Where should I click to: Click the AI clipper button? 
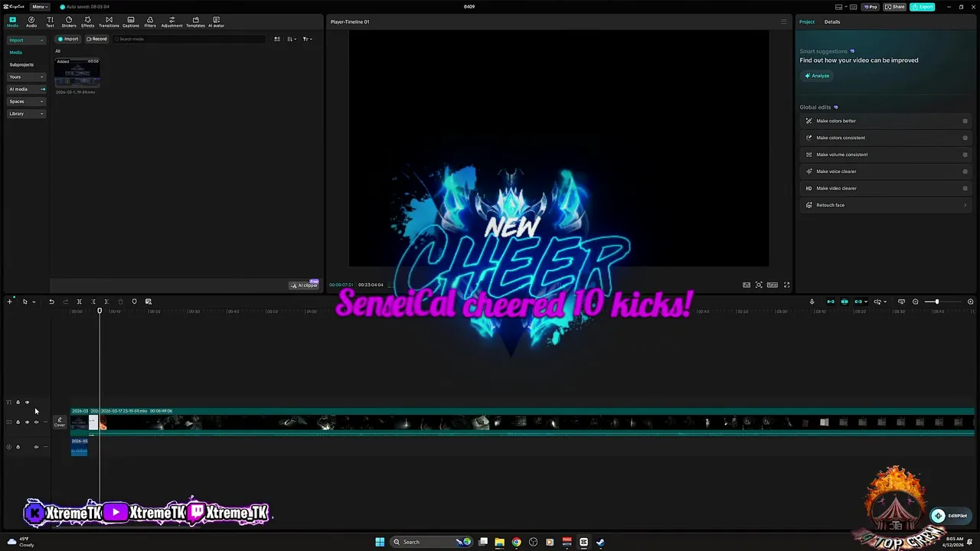click(x=304, y=285)
